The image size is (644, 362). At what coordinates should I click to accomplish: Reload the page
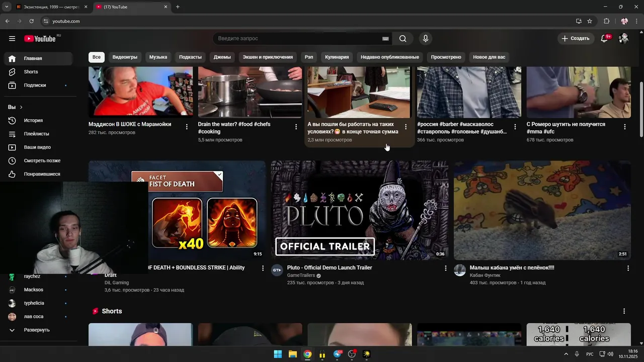coord(31,21)
